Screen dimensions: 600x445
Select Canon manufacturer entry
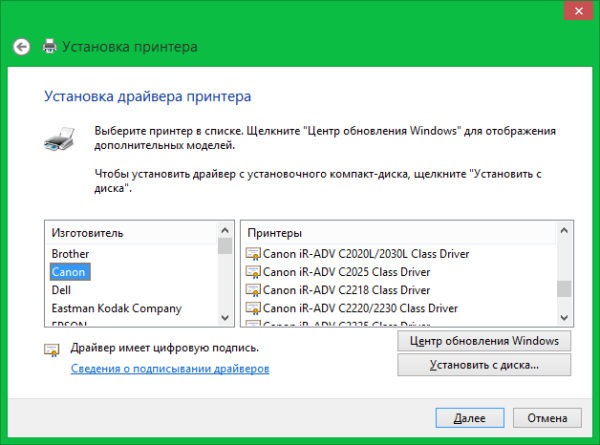69,271
